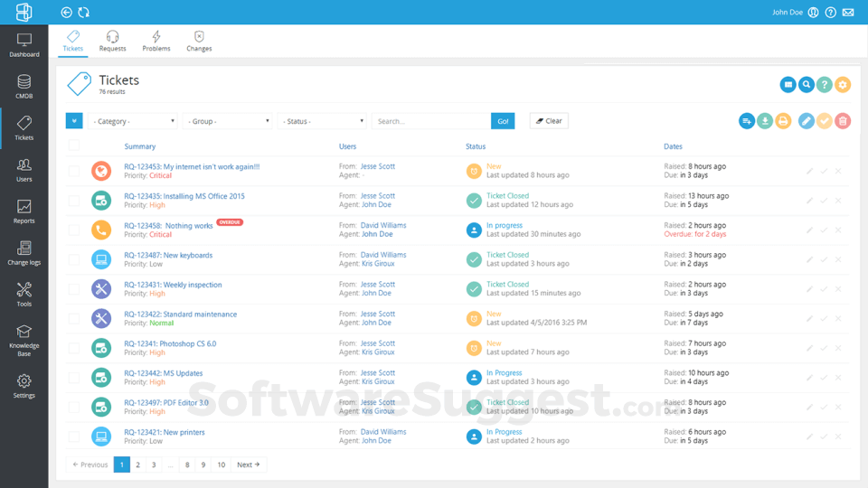
Task: Click the Go! search button
Action: (503, 121)
